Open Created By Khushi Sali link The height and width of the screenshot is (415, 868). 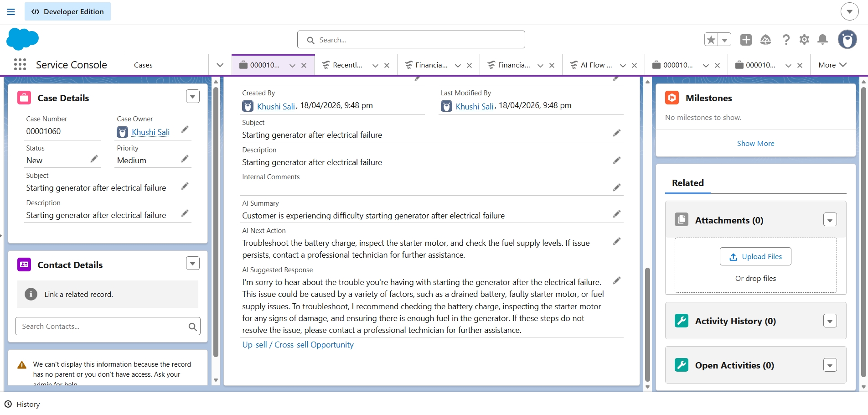pyautogui.click(x=276, y=106)
